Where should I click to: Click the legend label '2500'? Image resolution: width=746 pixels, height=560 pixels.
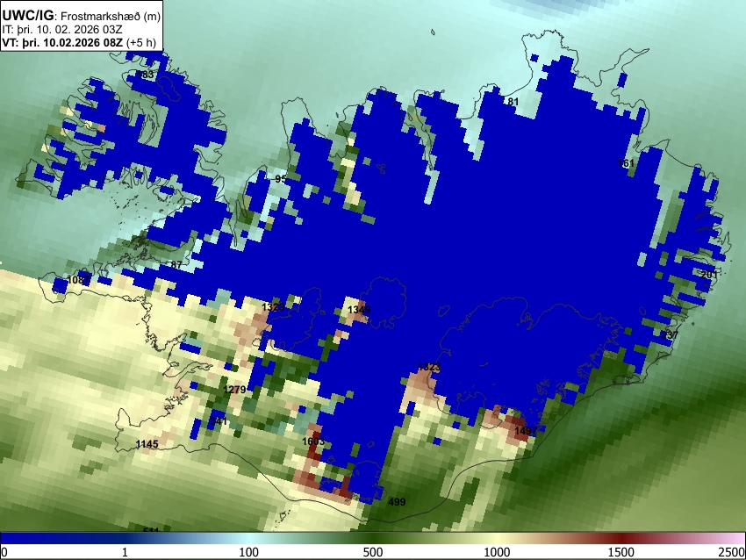coord(732,552)
